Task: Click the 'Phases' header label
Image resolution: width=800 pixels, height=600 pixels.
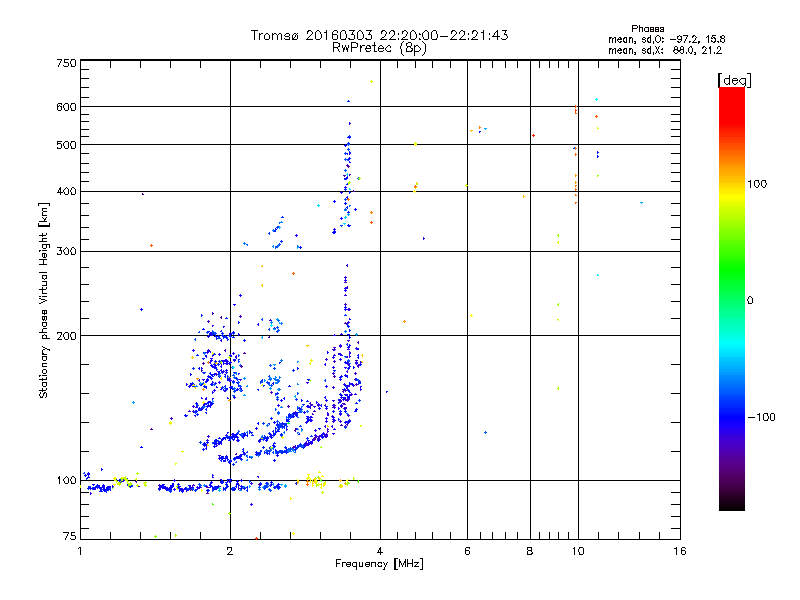Action: coord(647,29)
